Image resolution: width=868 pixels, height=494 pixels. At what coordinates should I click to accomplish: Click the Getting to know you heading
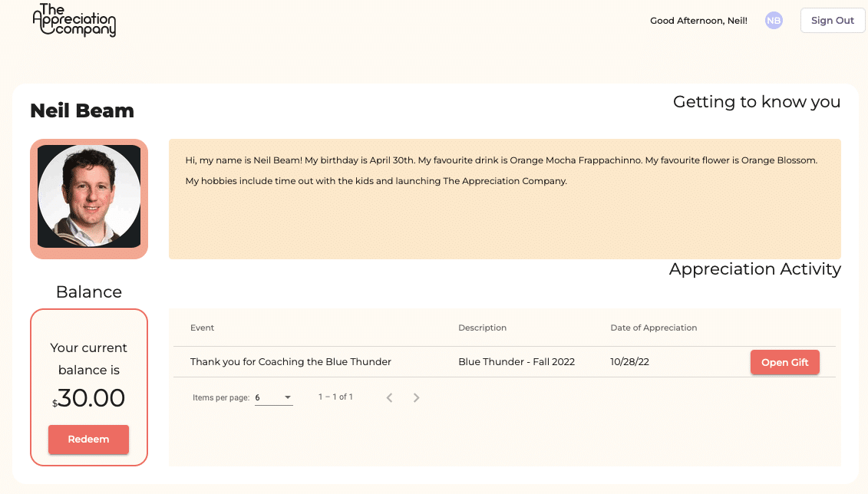(756, 102)
